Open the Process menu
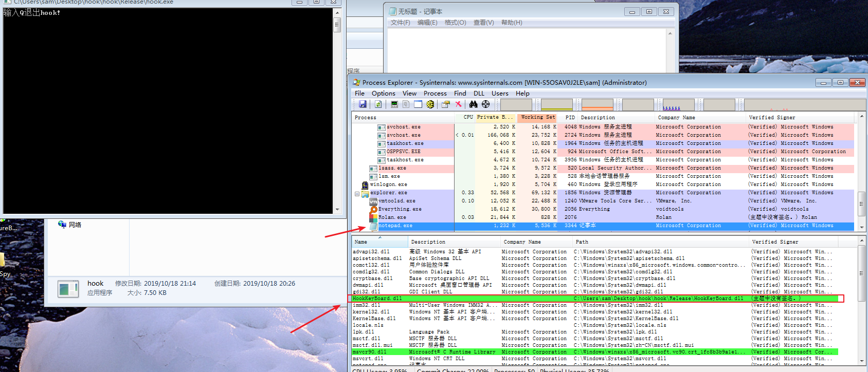Screen dimensions: 868x372 coord(435,94)
